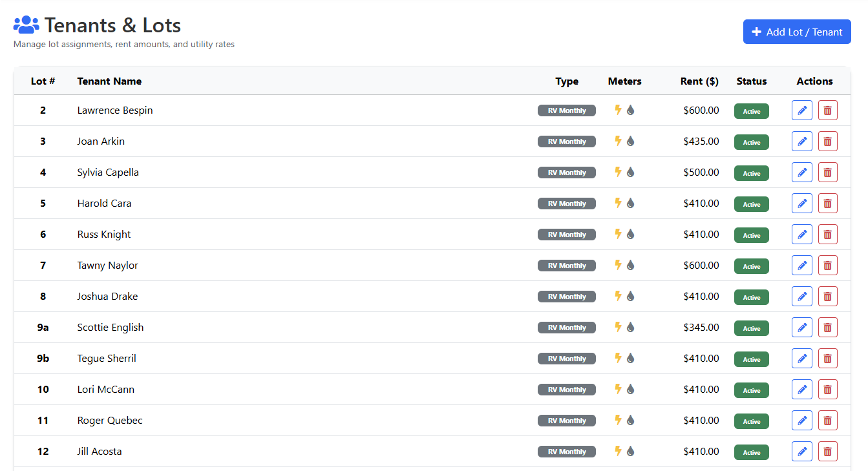Delete lot 9b for Tegue Sherril
The width and height of the screenshot is (868, 471).
coord(827,359)
